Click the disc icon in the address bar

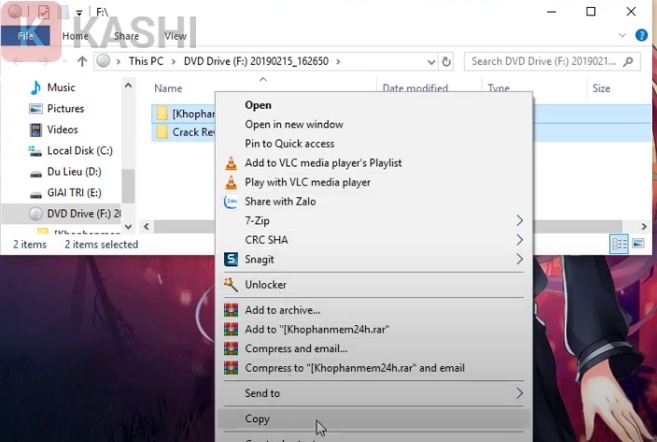pos(103,61)
